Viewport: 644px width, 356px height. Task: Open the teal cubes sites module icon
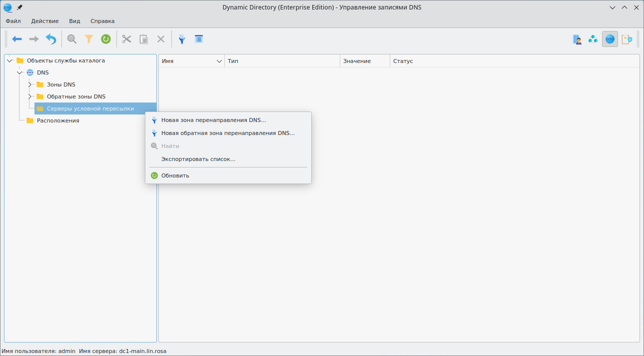[593, 39]
